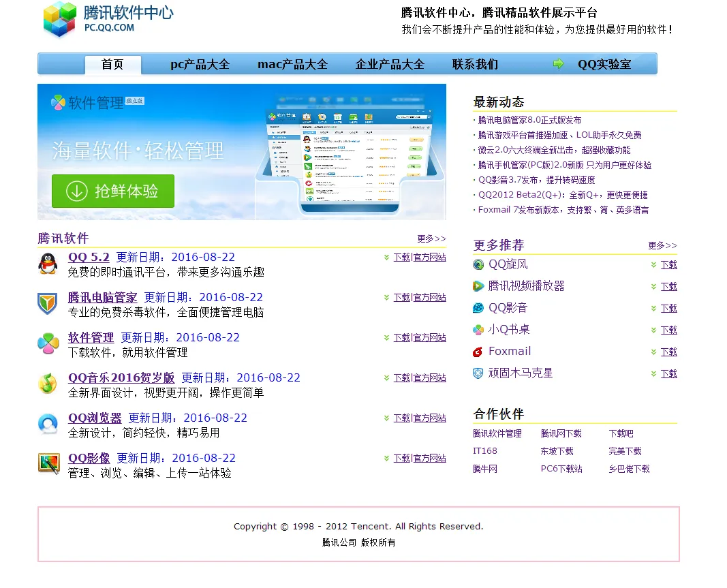Screen dimensions: 727x588
Task: Open the pc产品大全 menu item
Action: (x=200, y=64)
